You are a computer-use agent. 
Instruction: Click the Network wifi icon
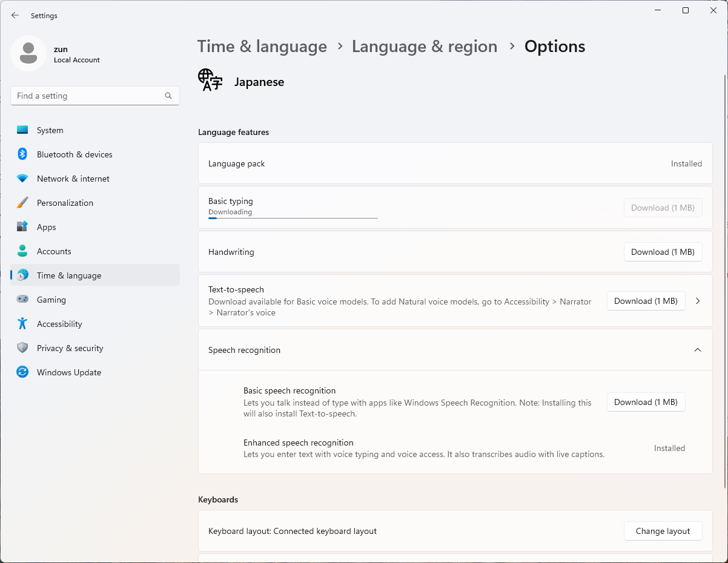pos(22,179)
